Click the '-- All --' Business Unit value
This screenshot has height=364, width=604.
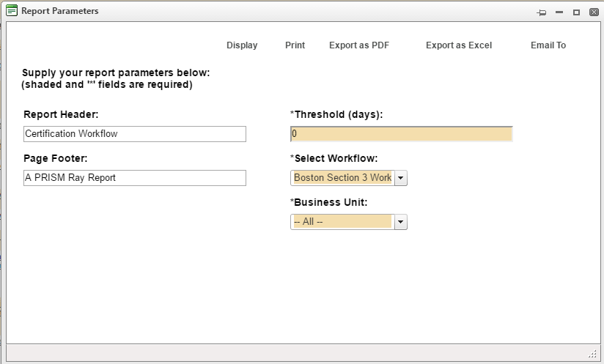point(342,222)
